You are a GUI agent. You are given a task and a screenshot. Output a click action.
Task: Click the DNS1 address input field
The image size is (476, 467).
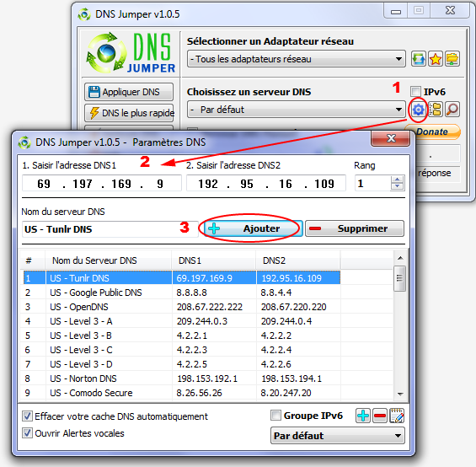pyautogui.click(x=102, y=183)
